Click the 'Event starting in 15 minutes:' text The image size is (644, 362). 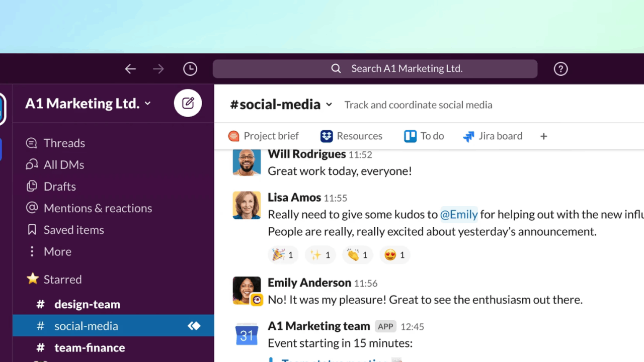[x=340, y=343]
